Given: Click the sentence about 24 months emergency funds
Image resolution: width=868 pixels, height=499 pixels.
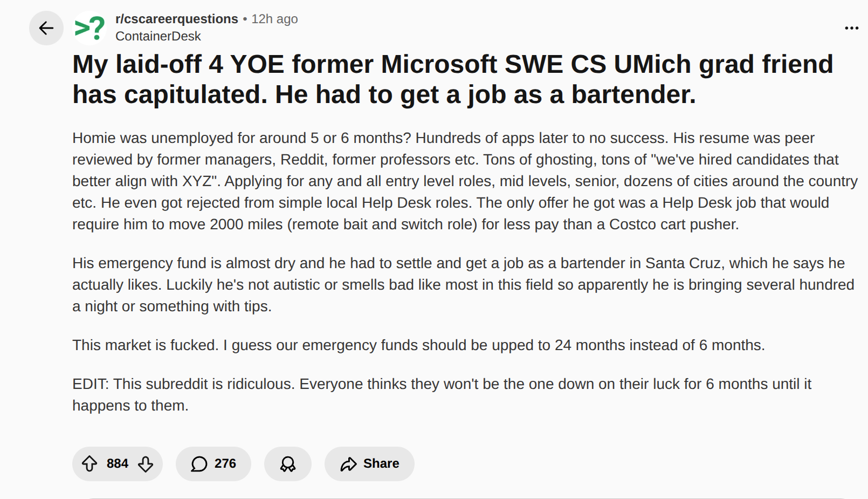Looking at the screenshot, I should 418,345.
